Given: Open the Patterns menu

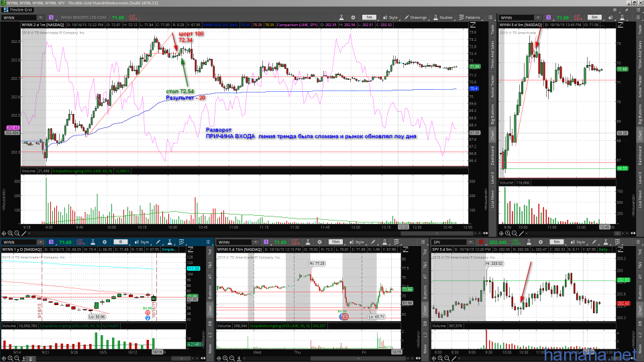Looking at the screenshot, I should click(472, 16).
